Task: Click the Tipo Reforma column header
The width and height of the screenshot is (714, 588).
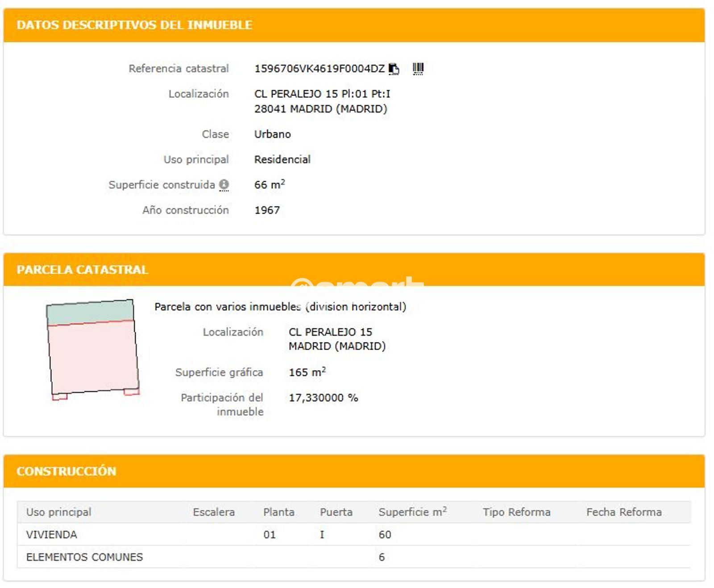Action: (516, 512)
